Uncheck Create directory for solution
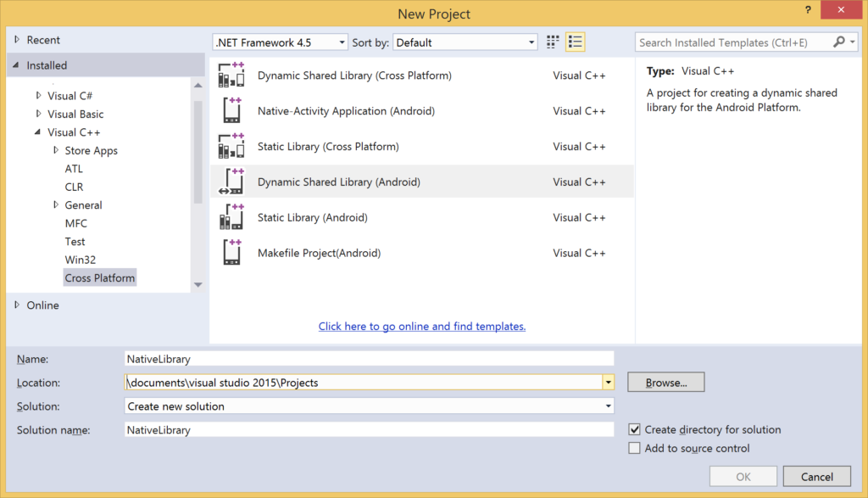This screenshot has width=868, height=498. pos(635,429)
